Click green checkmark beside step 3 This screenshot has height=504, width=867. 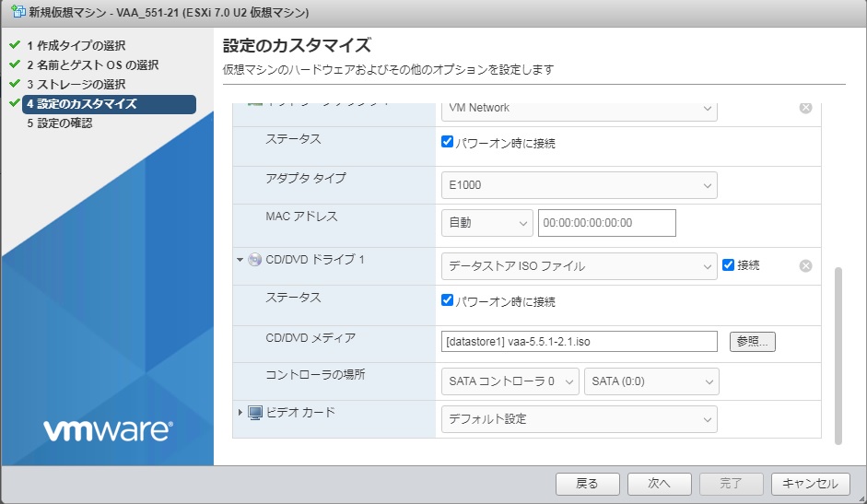coord(15,84)
